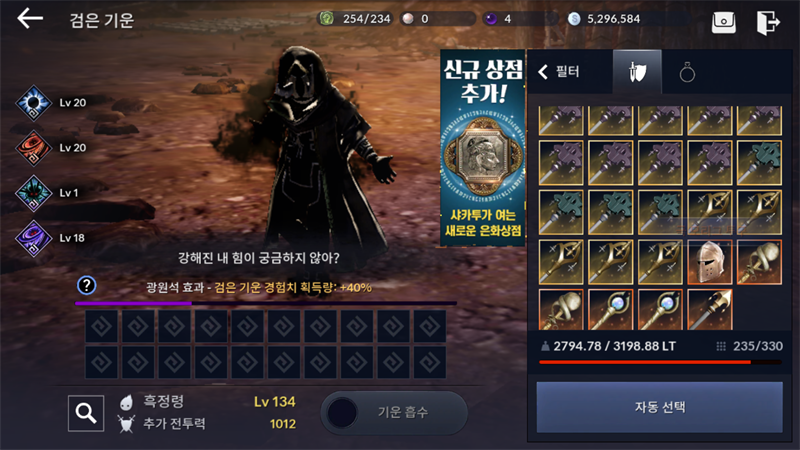Collapse the 필터 filter panel
The height and width of the screenshot is (450, 800).
[x=558, y=71]
